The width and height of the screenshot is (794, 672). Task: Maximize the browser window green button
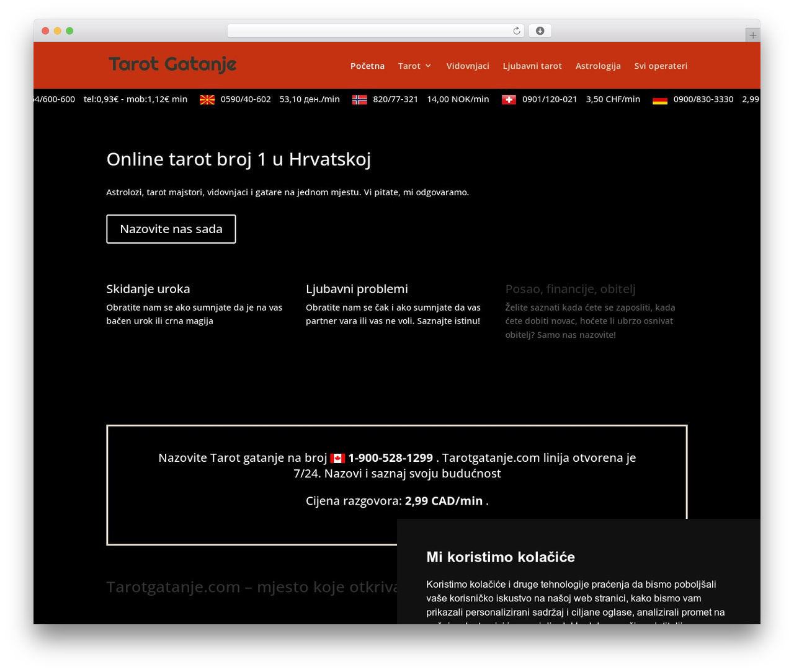point(69,31)
